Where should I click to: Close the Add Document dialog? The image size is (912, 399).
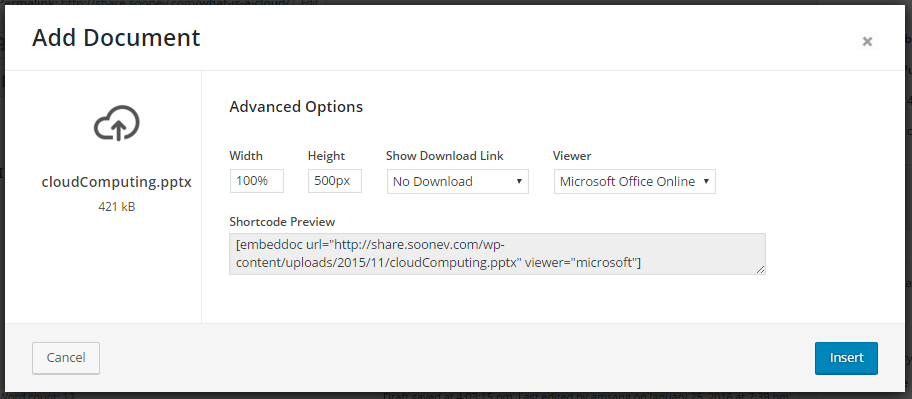tap(867, 41)
